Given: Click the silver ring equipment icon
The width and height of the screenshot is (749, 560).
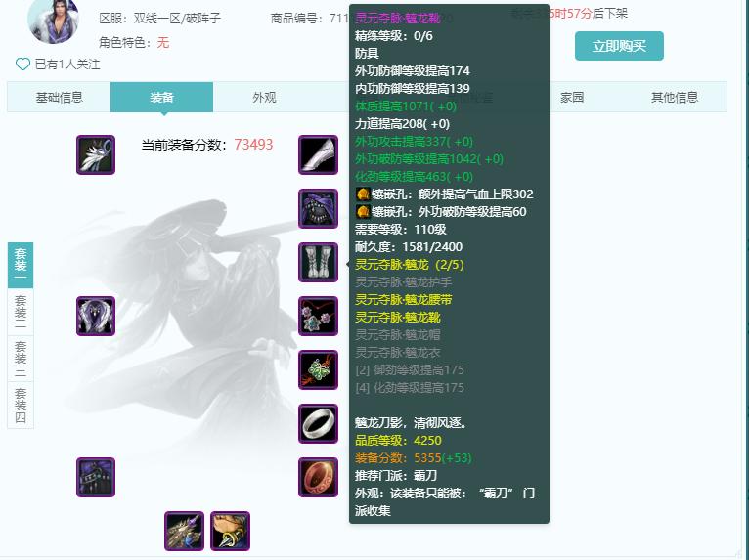Looking at the screenshot, I should click(318, 424).
